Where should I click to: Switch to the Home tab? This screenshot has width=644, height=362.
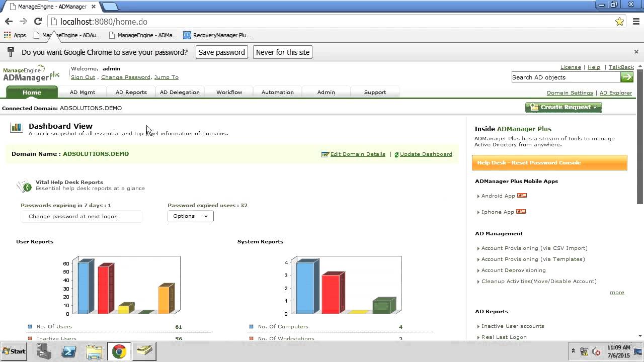pyautogui.click(x=32, y=92)
